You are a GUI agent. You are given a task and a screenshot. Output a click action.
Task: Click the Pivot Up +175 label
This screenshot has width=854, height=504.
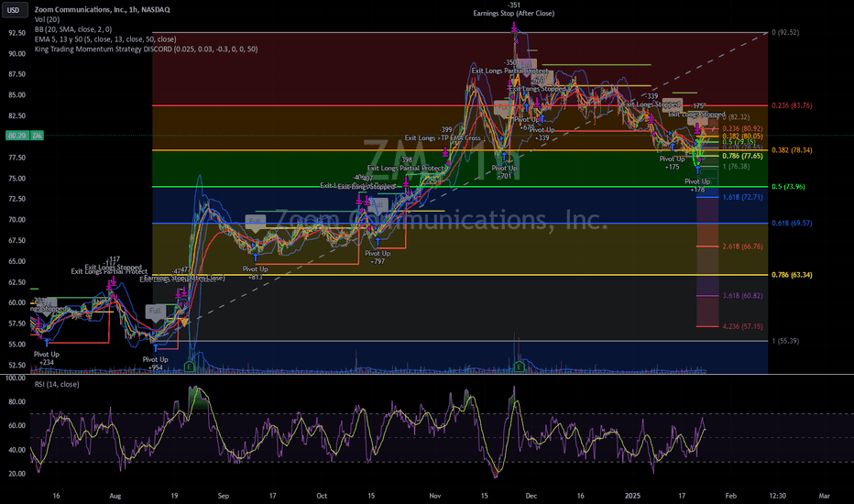click(x=672, y=163)
